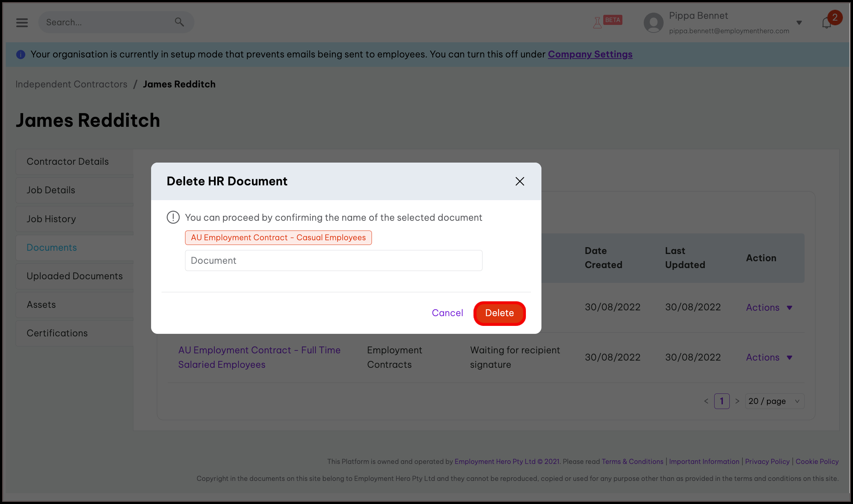Expand the user account dropdown arrow
Screen dimensions: 853x504
(799, 23)
